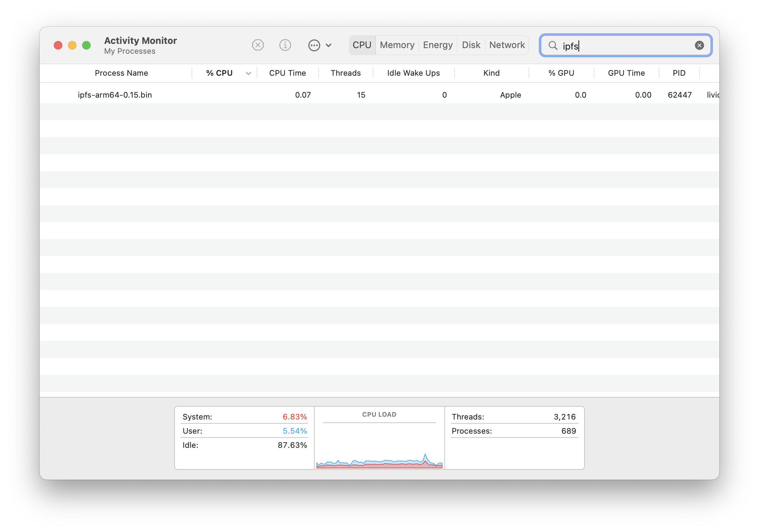Switch to the Energy tab

[438, 45]
